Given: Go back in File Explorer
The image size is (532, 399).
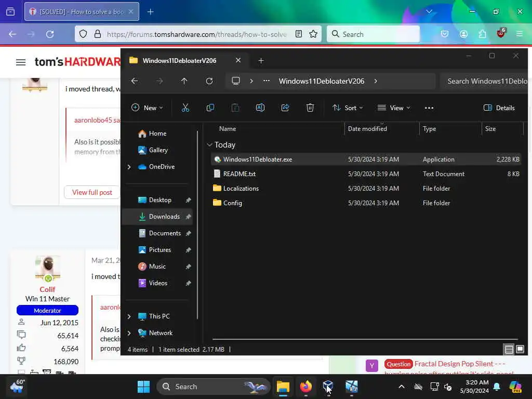Looking at the screenshot, I should 135,81.
